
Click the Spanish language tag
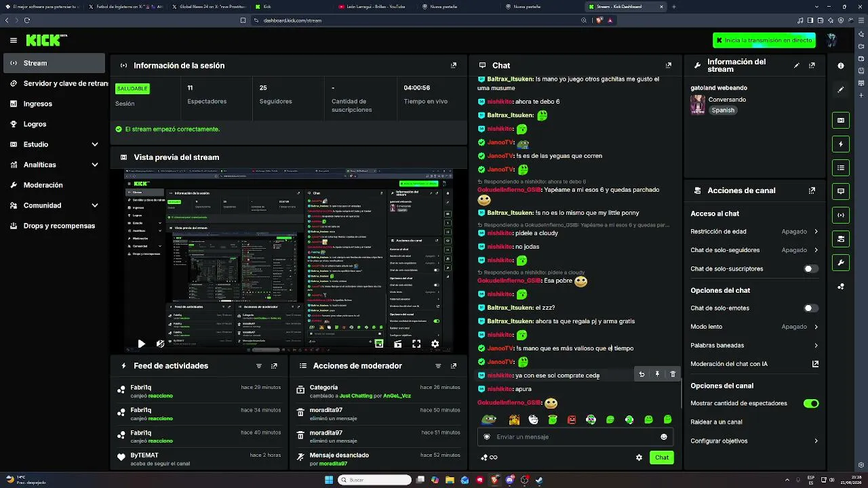[723, 110]
